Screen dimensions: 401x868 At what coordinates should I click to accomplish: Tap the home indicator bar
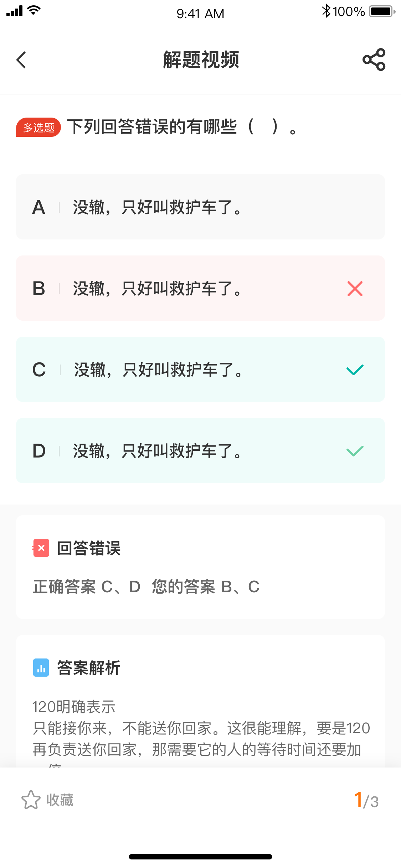(200, 857)
